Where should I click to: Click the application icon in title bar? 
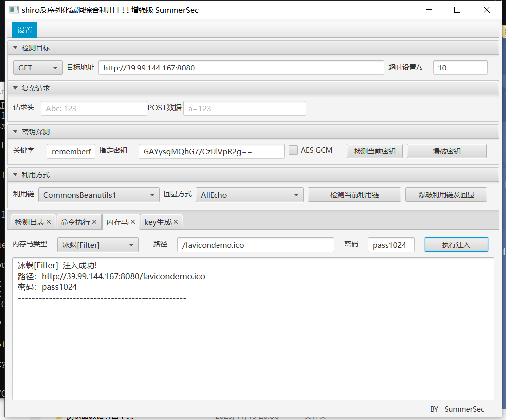tap(14, 10)
